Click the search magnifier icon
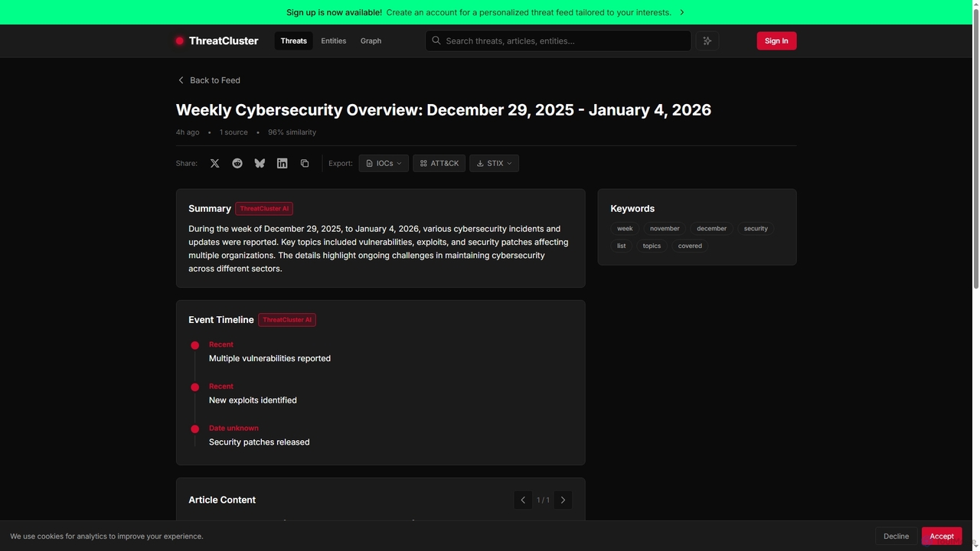 [436, 41]
